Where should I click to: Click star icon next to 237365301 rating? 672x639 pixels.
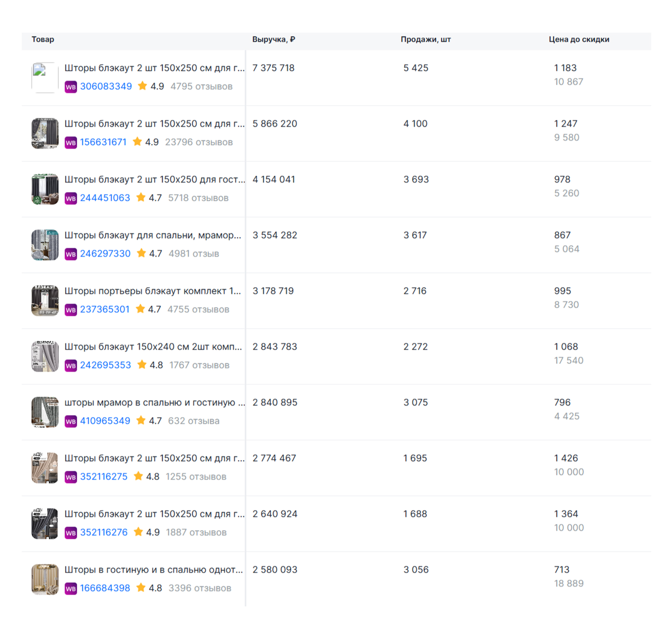click(140, 309)
